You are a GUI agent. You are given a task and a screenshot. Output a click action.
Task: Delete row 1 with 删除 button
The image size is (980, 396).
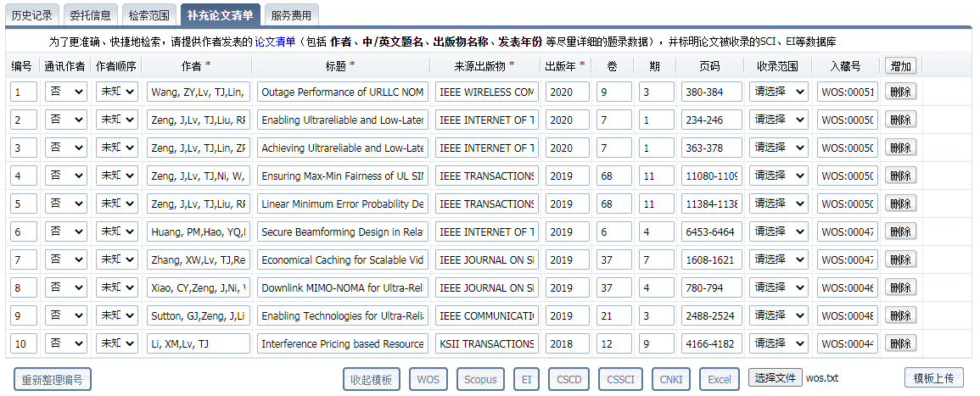coord(900,92)
